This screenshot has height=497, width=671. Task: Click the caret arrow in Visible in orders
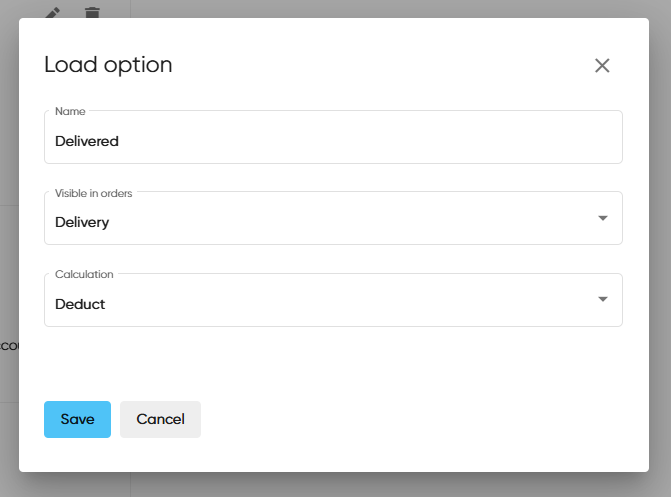point(602,218)
